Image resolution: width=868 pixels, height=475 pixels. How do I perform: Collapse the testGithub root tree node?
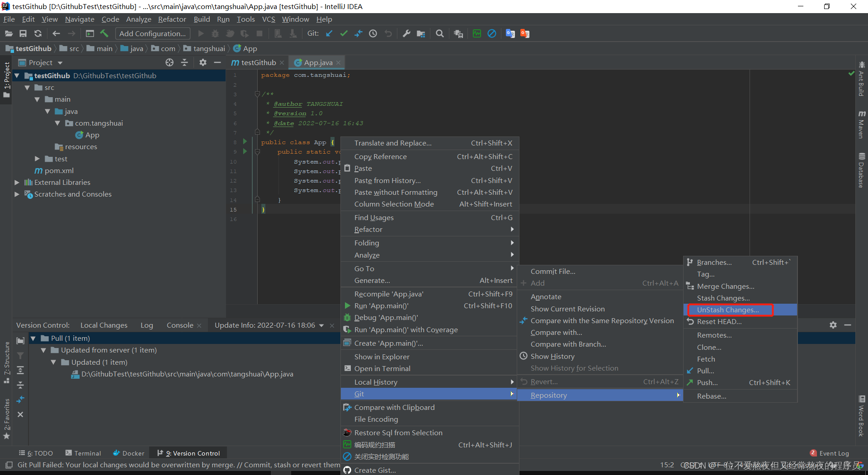[17, 75]
